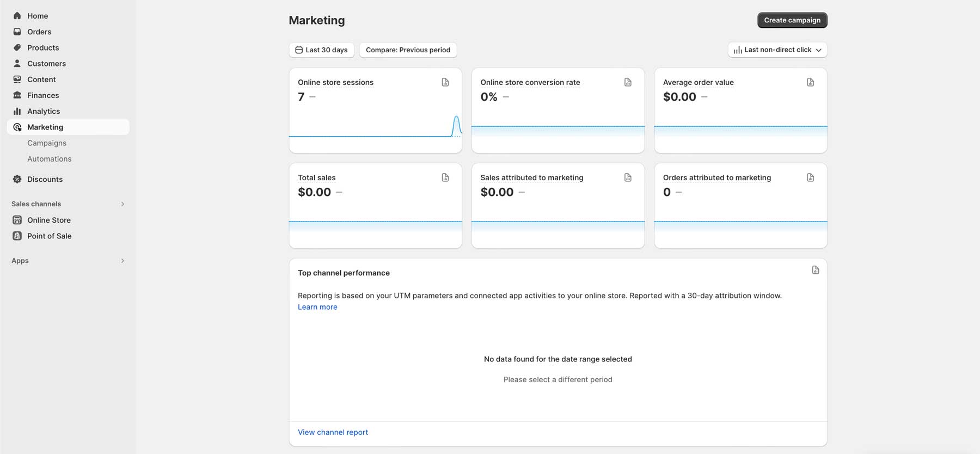Open the View channel report link
Viewport: 980px width, 454px height.
pyautogui.click(x=333, y=432)
